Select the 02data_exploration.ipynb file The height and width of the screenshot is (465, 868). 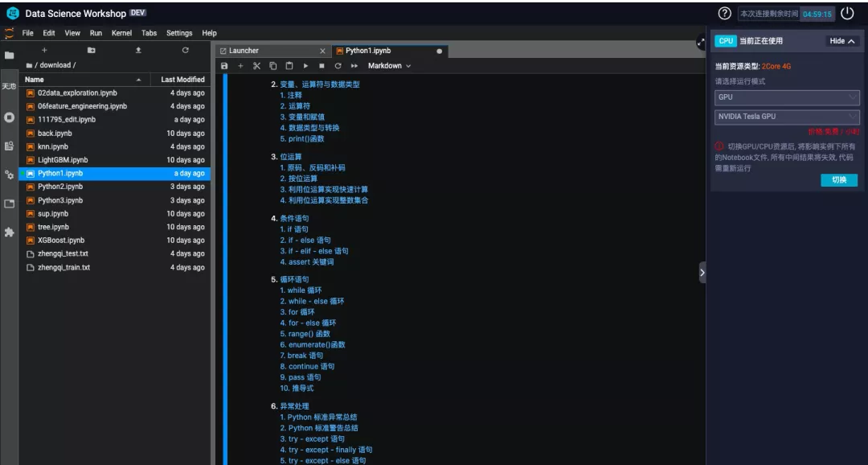tap(115, 93)
